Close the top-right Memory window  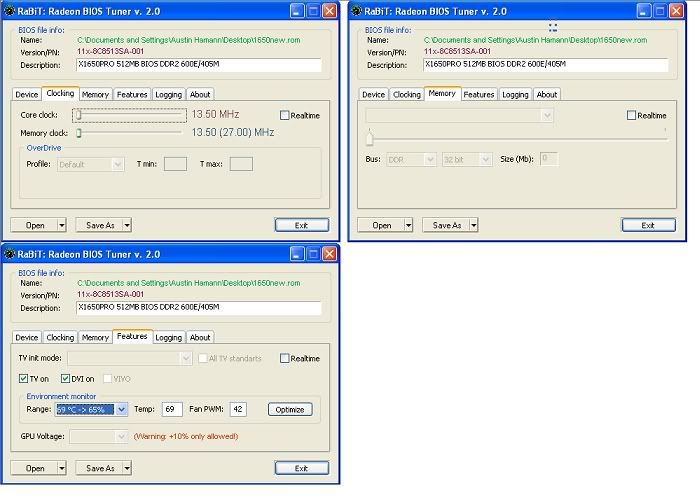tap(676, 11)
